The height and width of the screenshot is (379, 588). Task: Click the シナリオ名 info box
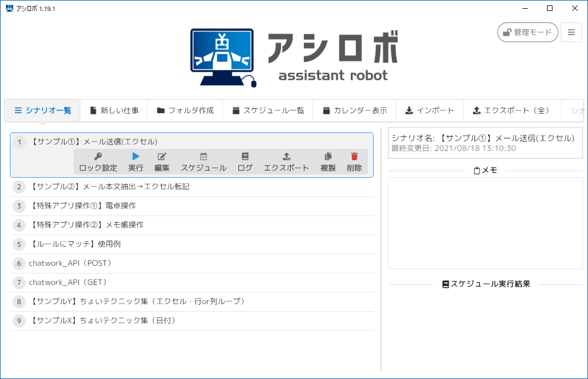coord(485,143)
